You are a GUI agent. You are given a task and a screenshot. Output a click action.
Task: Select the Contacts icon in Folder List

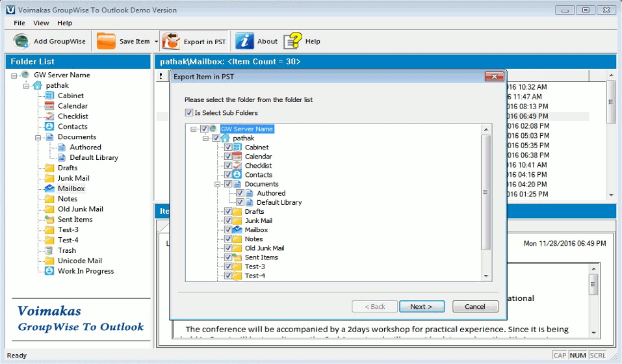(x=49, y=127)
